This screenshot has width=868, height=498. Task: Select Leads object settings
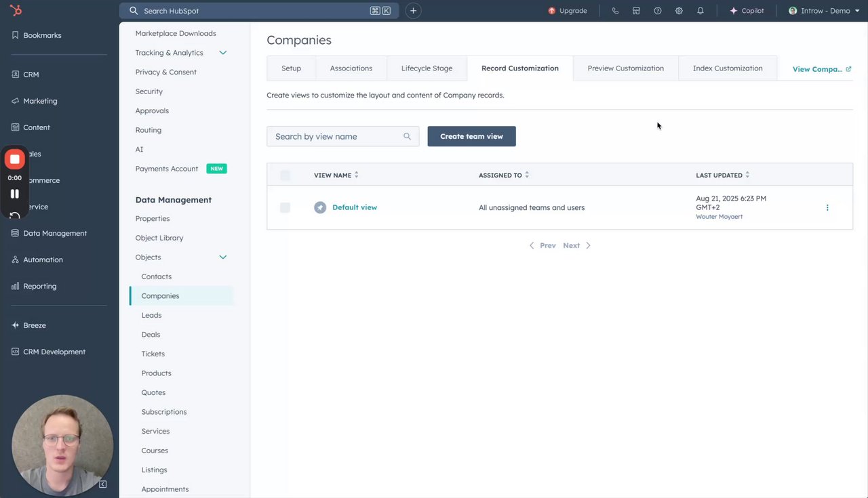tap(151, 315)
